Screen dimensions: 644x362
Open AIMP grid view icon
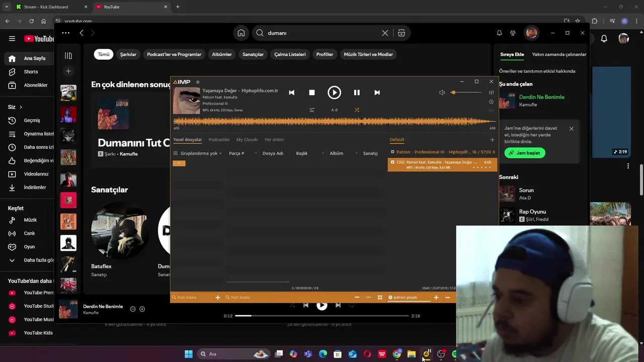pos(380,297)
